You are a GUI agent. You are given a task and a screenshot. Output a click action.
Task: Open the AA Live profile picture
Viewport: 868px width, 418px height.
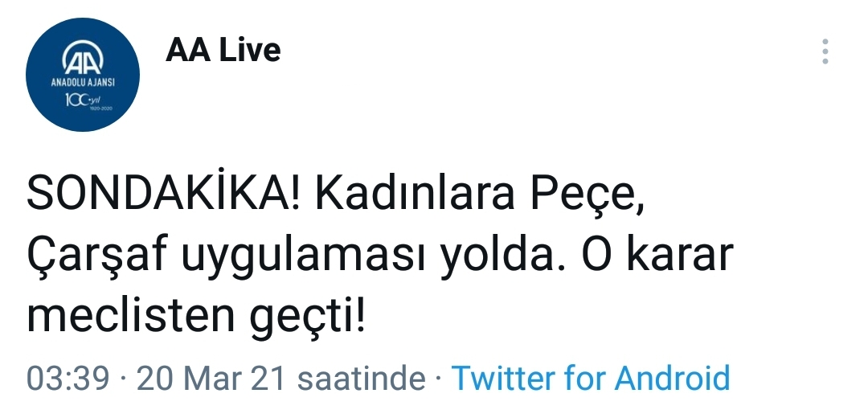83,75
